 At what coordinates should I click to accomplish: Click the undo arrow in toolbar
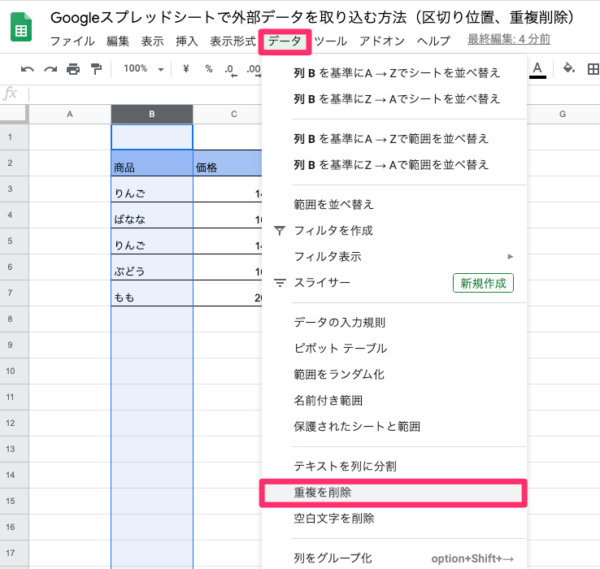click(x=27, y=69)
